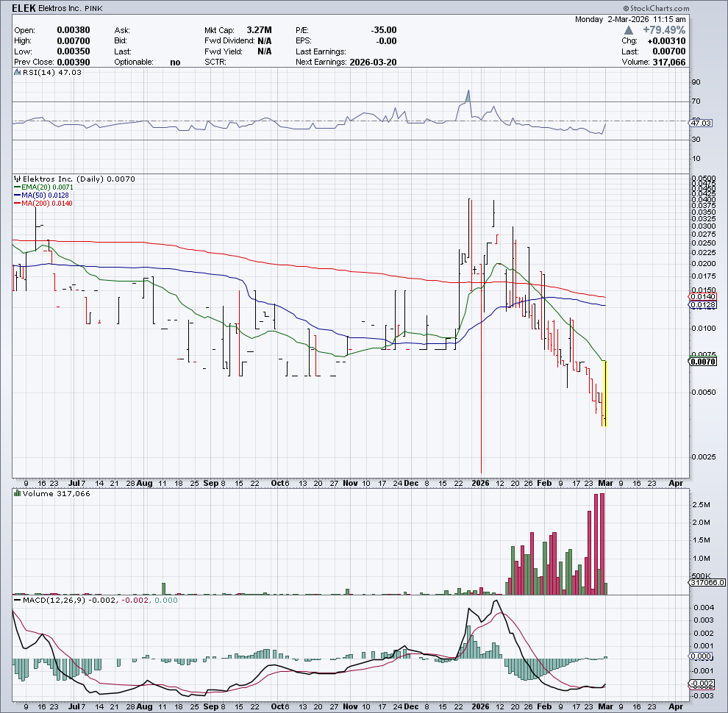Viewport: 728px width, 713px height.
Task: Click the Next Earnings date 2026-03-20
Action: (373, 62)
